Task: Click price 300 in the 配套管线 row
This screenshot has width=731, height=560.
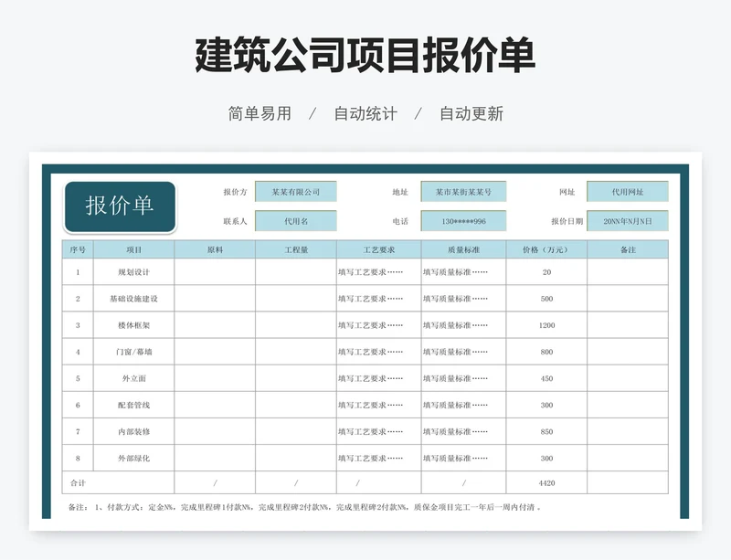Action: [x=546, y=405]
